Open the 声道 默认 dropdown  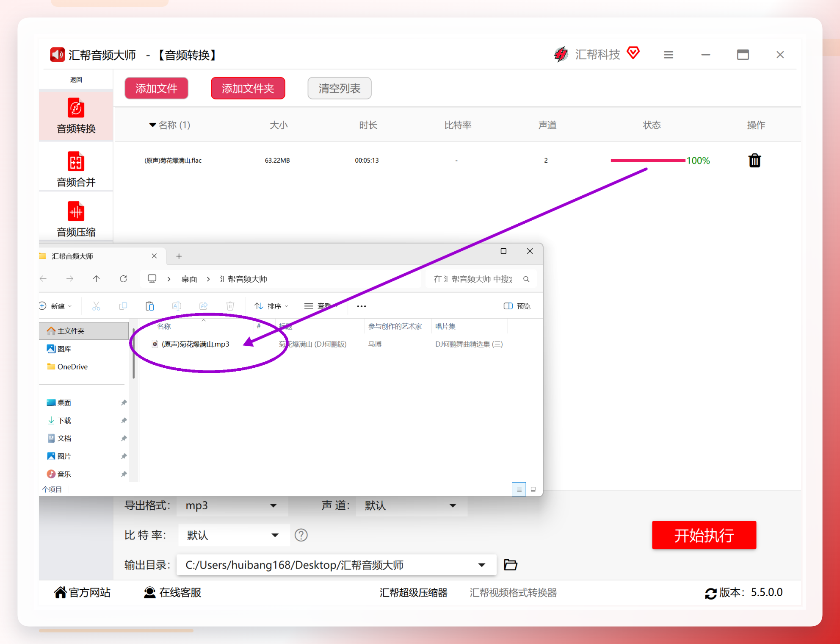pyautogui.click(x=412, y=505)
